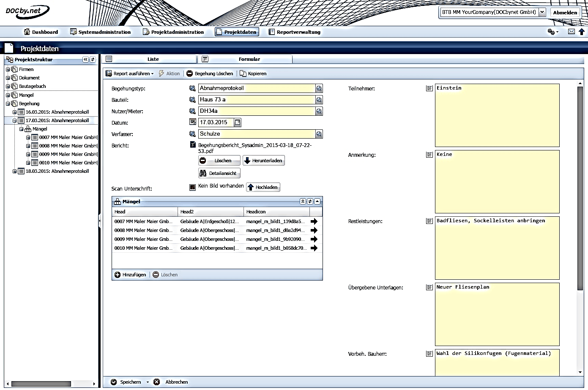Click the lookup icon beside Begehungstyp field
The width and height of the screenshot is (588, 390).
pos(192,88)
